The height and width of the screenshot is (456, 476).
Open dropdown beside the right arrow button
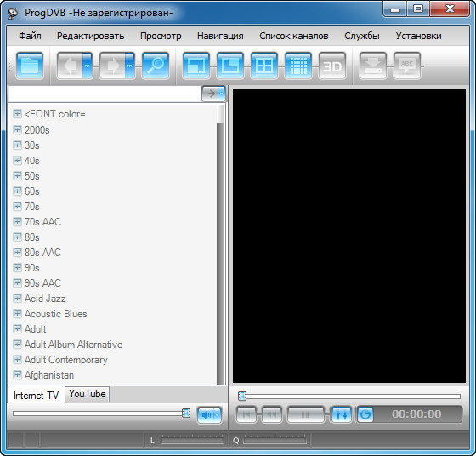tap(130, 66)
